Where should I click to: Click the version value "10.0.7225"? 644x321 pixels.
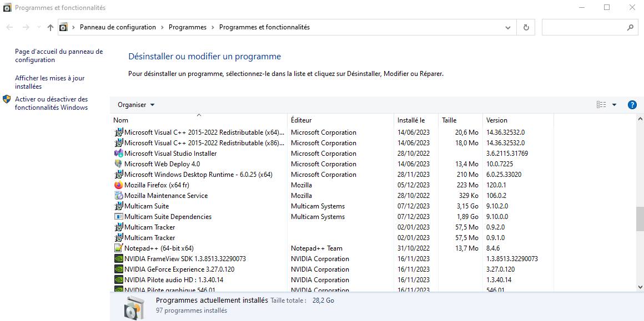click(500, 164)
